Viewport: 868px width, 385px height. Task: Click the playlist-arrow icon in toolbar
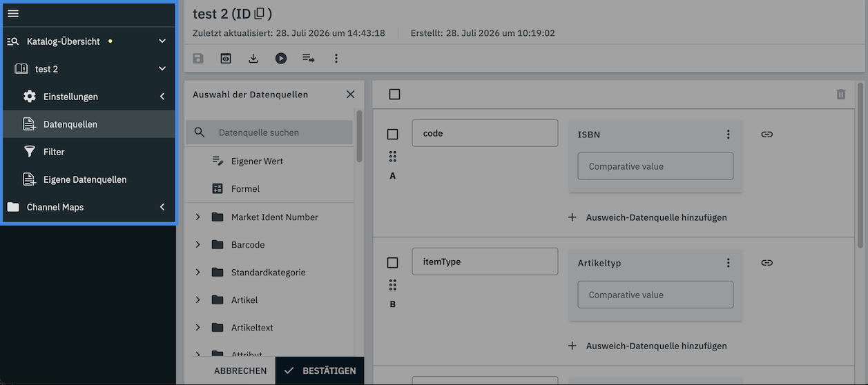pos(309,59)
